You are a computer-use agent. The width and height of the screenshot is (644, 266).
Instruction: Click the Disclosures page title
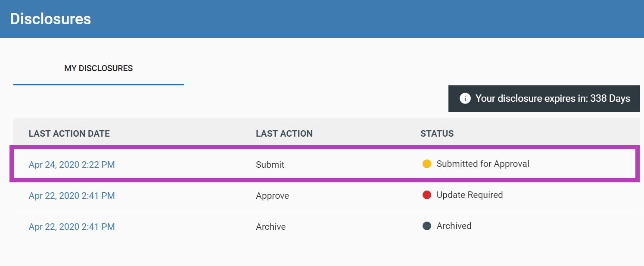50,19
